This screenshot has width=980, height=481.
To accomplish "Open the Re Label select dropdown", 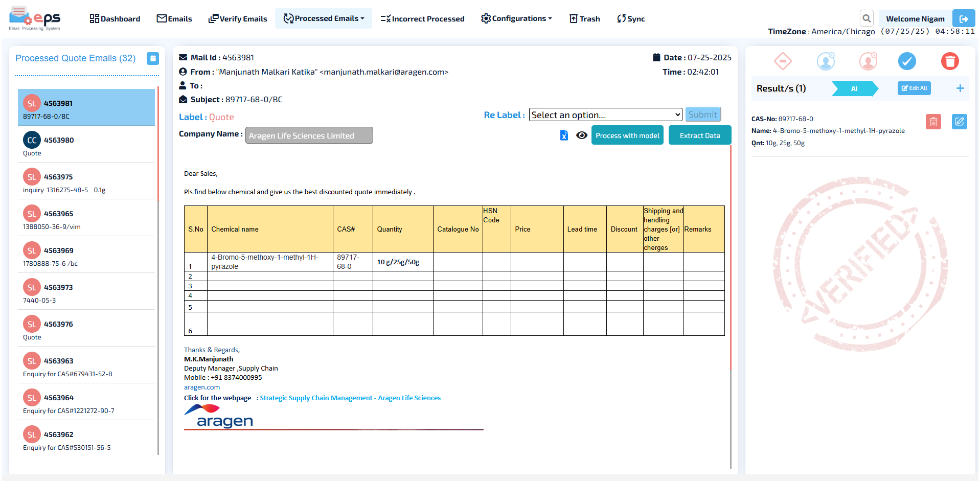I will pos(605,115).
